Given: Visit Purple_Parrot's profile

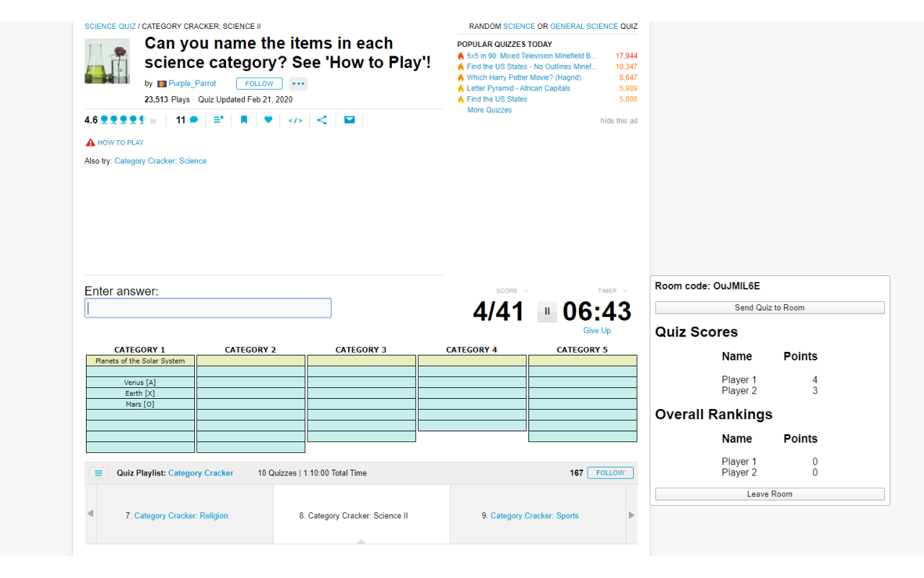Looking at the screenshot, I should [x=192, y=84].
